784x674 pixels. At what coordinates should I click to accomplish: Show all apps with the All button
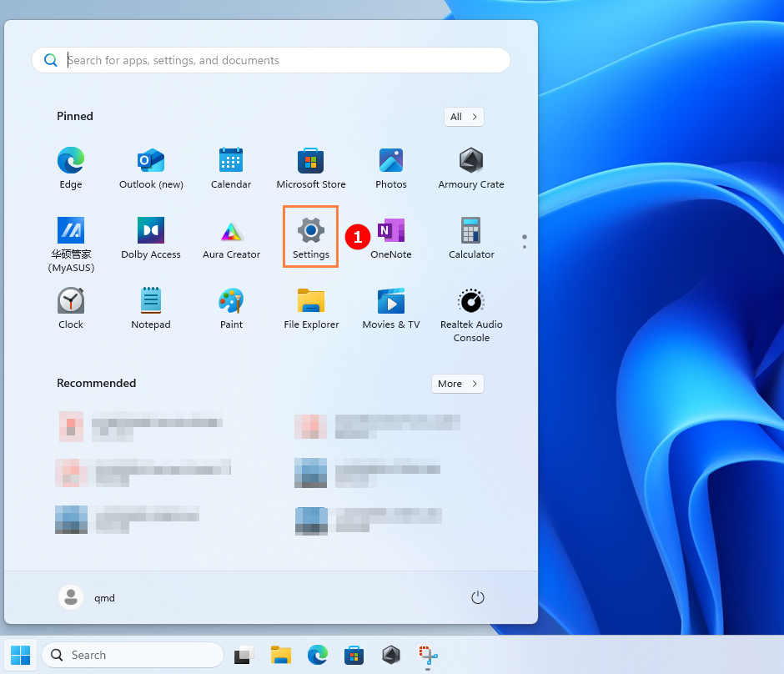coord(464,117)
